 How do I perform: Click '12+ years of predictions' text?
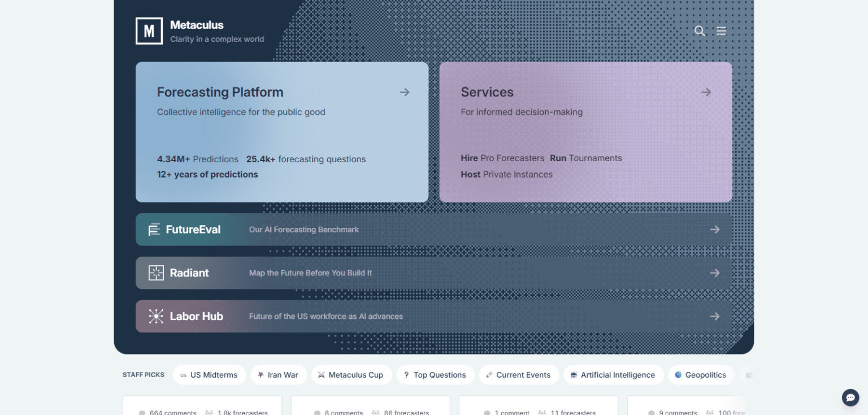tap(207, 174)
